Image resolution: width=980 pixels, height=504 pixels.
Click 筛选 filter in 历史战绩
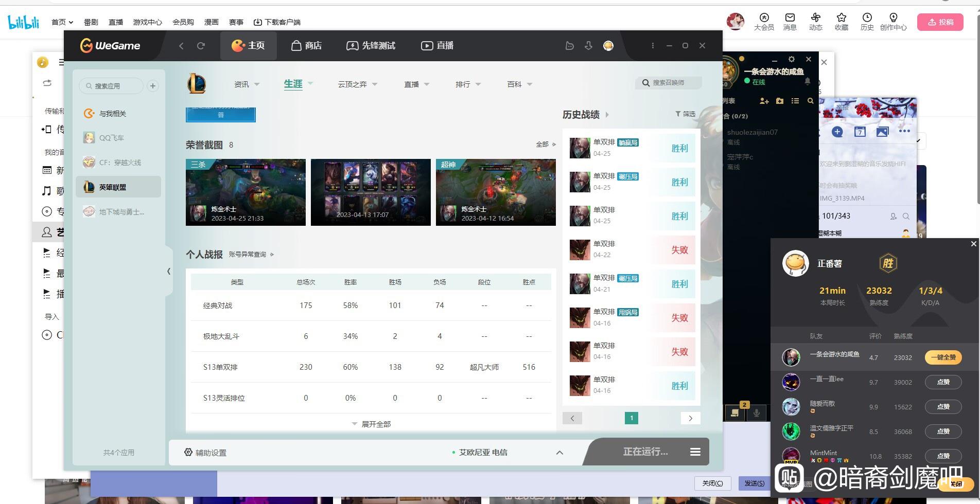685,114
